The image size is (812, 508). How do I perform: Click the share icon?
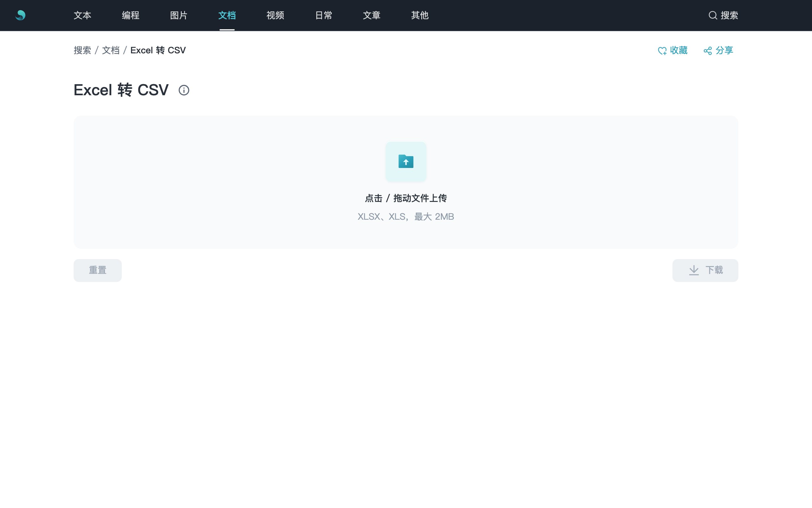tap(708, 51)
